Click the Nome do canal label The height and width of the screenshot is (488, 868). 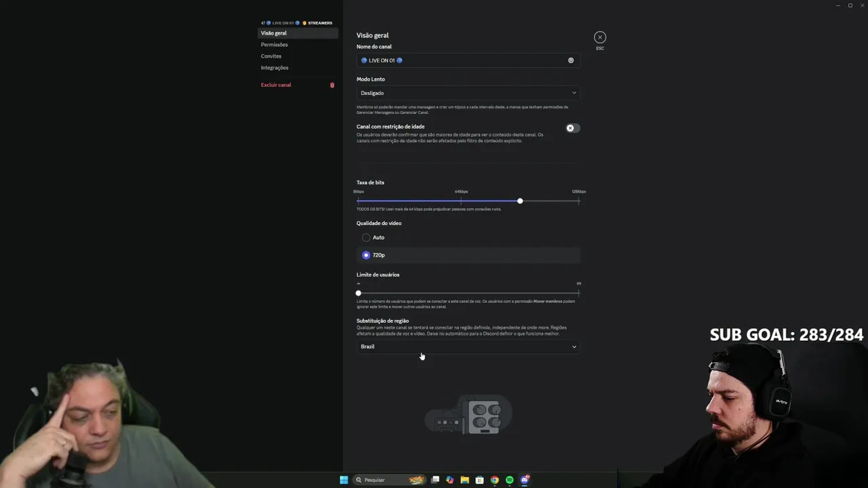[x=374, y=47]
